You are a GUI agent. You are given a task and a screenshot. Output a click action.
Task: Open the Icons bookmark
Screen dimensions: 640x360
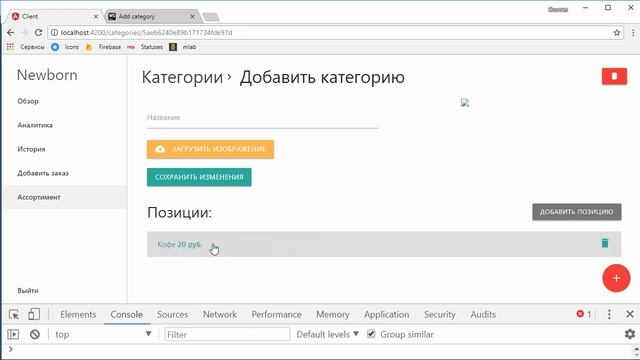[x=65, y=47]
